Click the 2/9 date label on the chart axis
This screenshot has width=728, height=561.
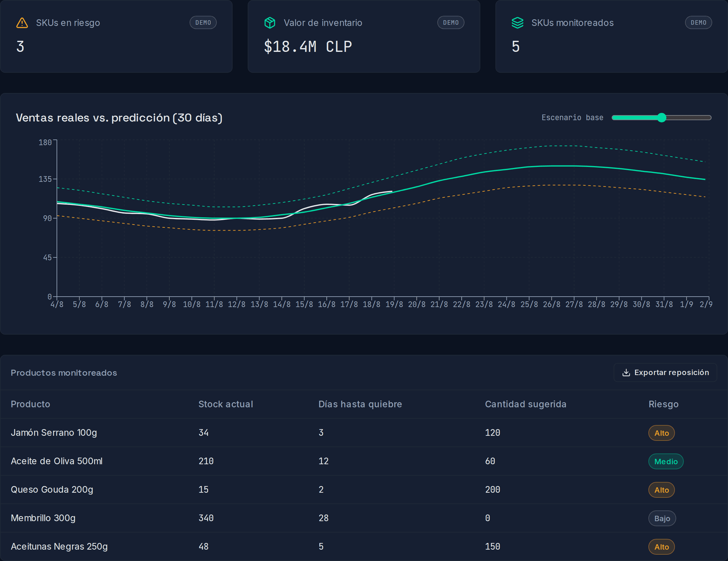(x=706, y=304)
